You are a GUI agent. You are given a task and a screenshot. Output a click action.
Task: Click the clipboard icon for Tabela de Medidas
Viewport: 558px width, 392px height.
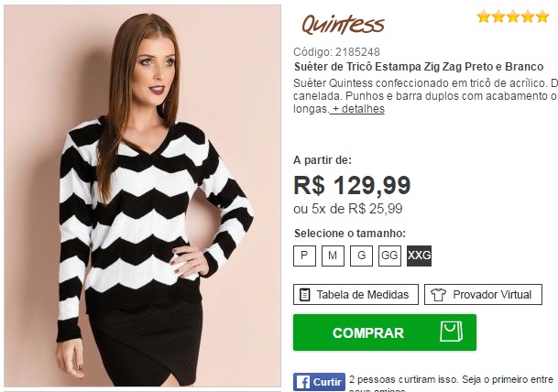coord(304,295)
